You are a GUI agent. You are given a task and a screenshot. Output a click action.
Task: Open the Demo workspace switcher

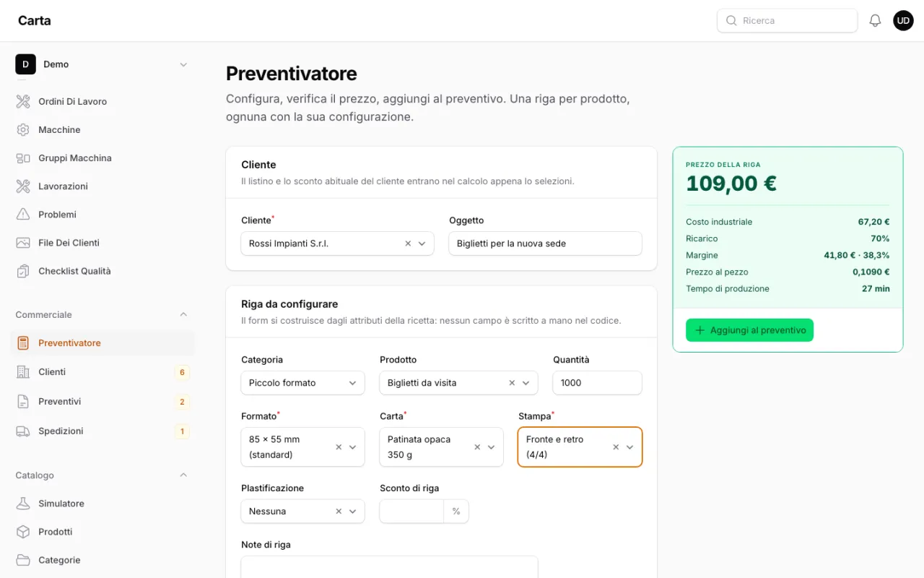coord(102,64)
